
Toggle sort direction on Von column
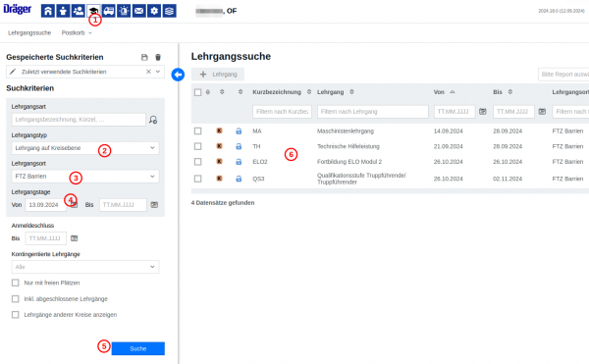453,92
